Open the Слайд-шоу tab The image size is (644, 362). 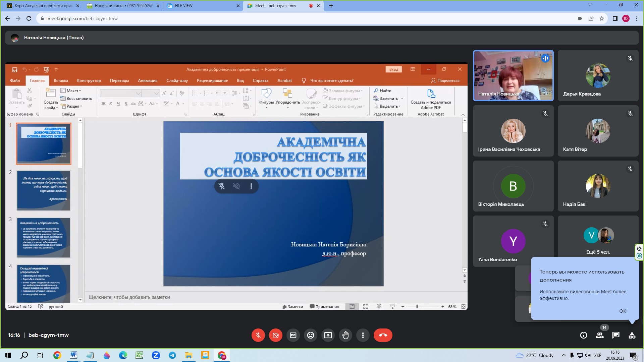[177, 80]
